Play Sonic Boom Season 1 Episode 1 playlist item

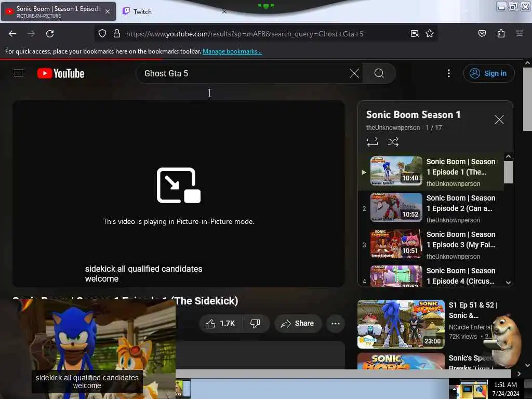pos(431,172)
